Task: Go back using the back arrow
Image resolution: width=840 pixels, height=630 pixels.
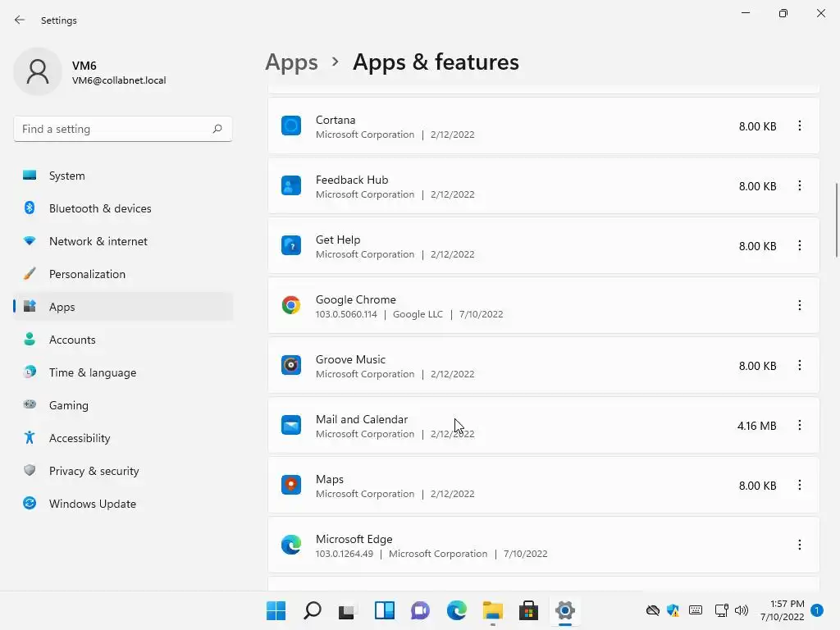Action: coord(20,20)
